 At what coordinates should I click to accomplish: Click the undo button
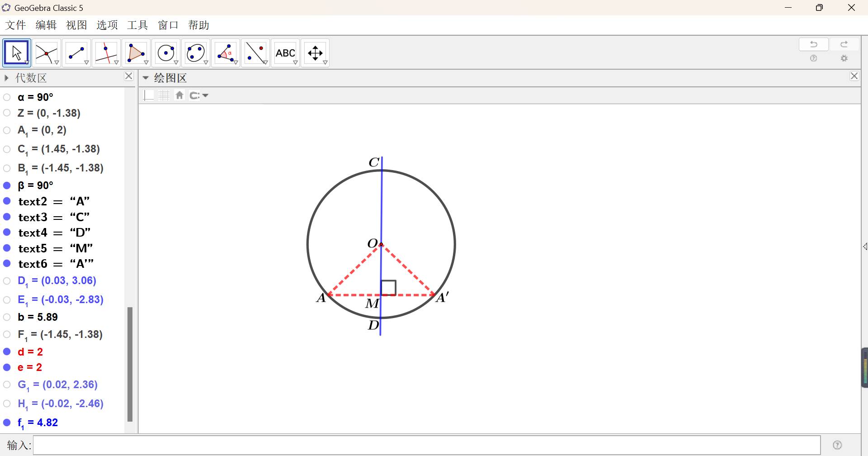pos(813,44)
